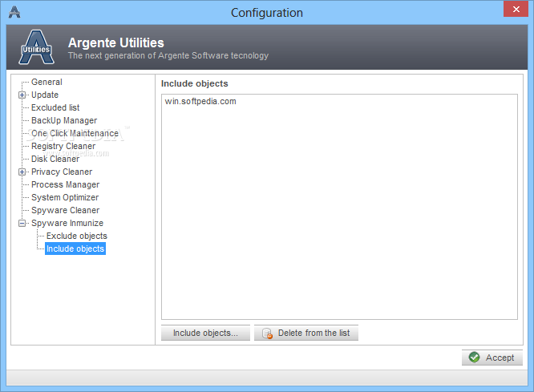Select System Optimizer in the tree

coord(65,197)
